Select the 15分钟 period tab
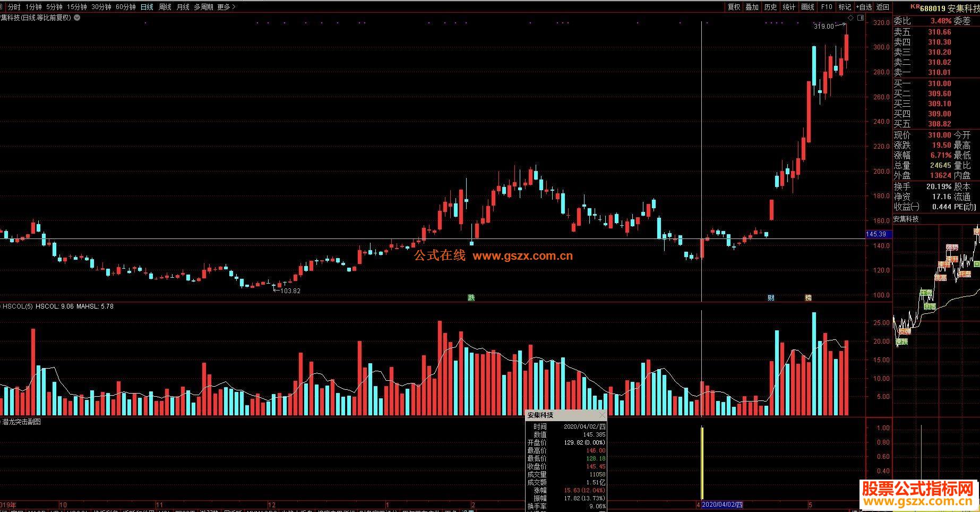 [x=76, y=7]
